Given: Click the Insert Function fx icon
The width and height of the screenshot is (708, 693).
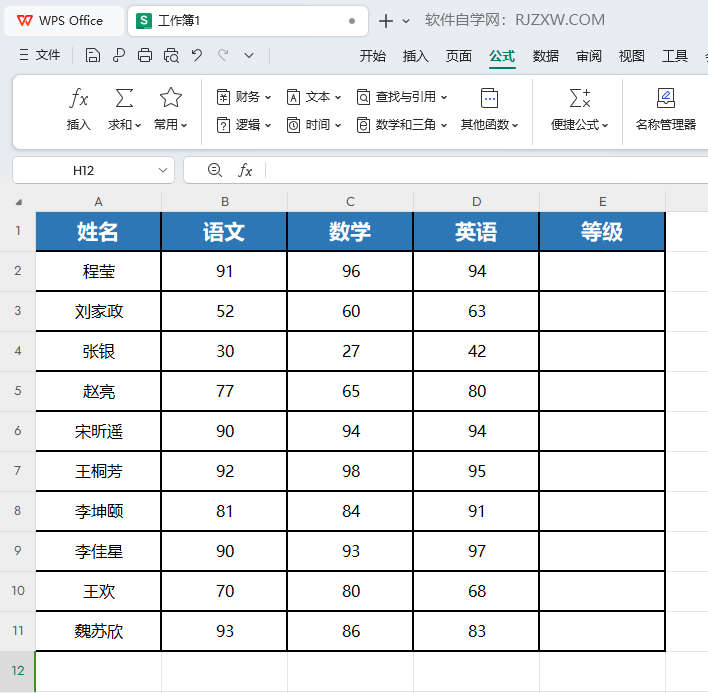Looking at the screenshot, I should [x=79, y=98].
